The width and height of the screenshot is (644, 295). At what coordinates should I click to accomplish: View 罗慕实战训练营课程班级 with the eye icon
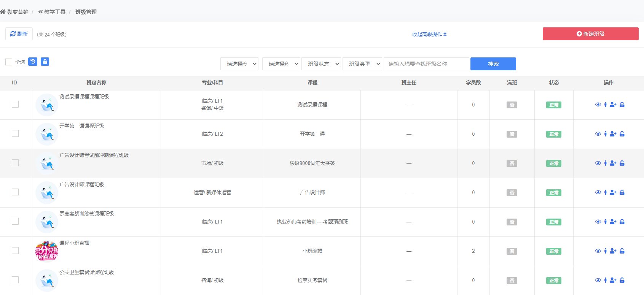coord(598,222)
